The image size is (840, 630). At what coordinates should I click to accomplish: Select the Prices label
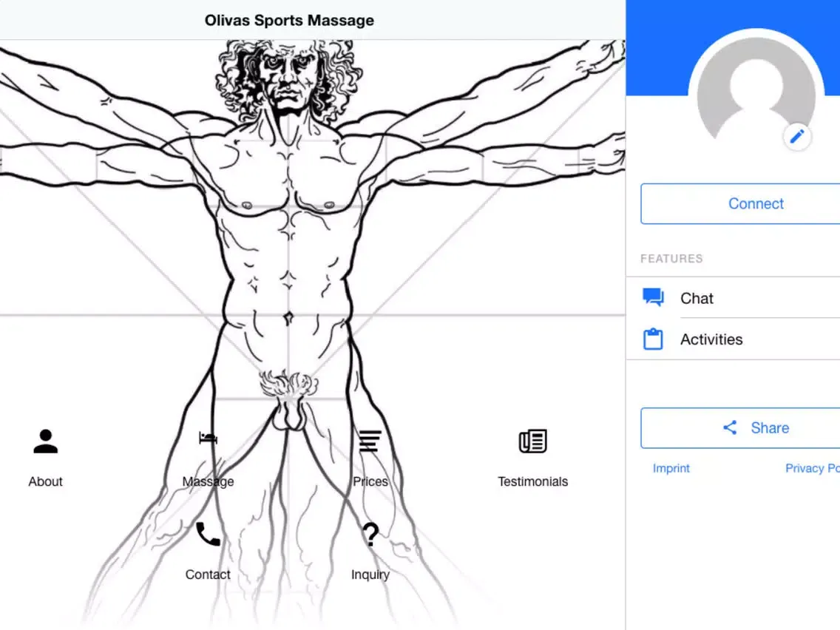[x=370, y=481]
